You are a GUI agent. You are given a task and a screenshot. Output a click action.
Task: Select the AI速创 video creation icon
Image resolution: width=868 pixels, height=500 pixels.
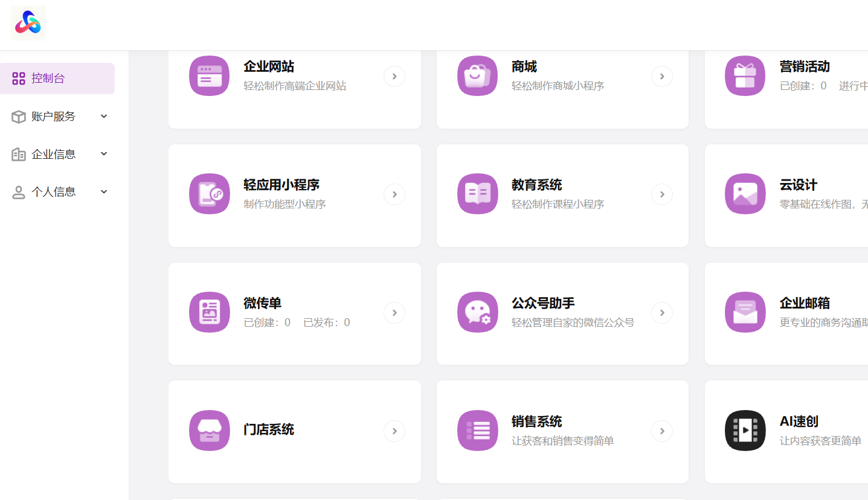745,431
